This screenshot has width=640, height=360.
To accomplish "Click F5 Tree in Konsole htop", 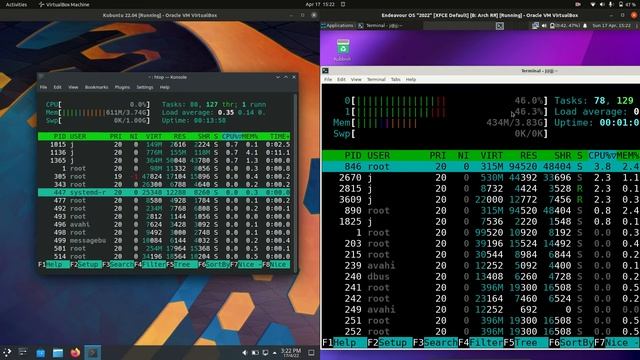I will pyautogui.click(x=182, y=264).
